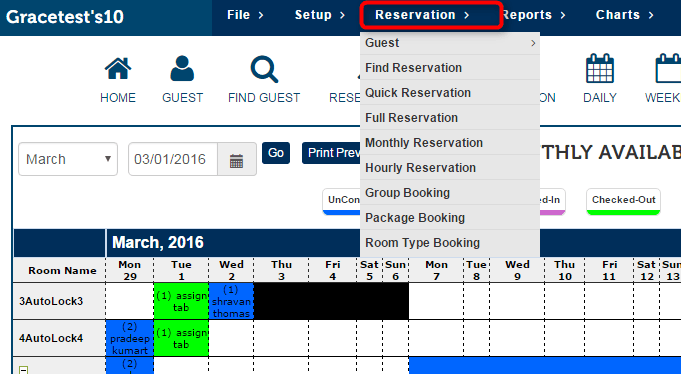Image resolution: width=681 pixels, height=374 pixels.
Task: Click the 4AutoLock4 room name
Action: click(x=51, y=338)
